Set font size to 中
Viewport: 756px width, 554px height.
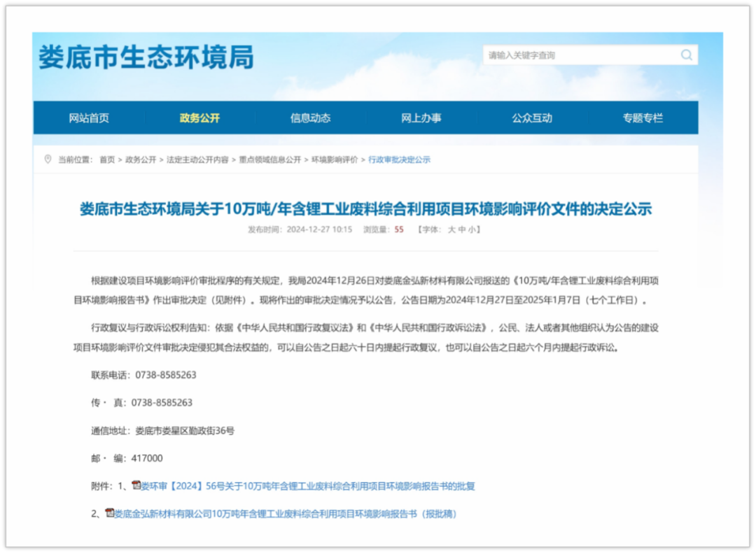tap(462, 230)
